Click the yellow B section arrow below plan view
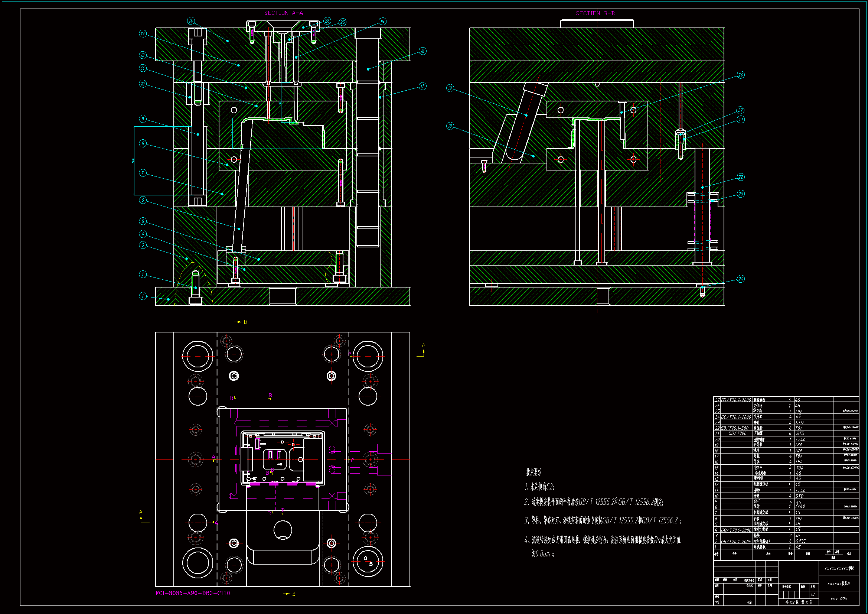This screenshot has width=868, height=614. point(290,594)
